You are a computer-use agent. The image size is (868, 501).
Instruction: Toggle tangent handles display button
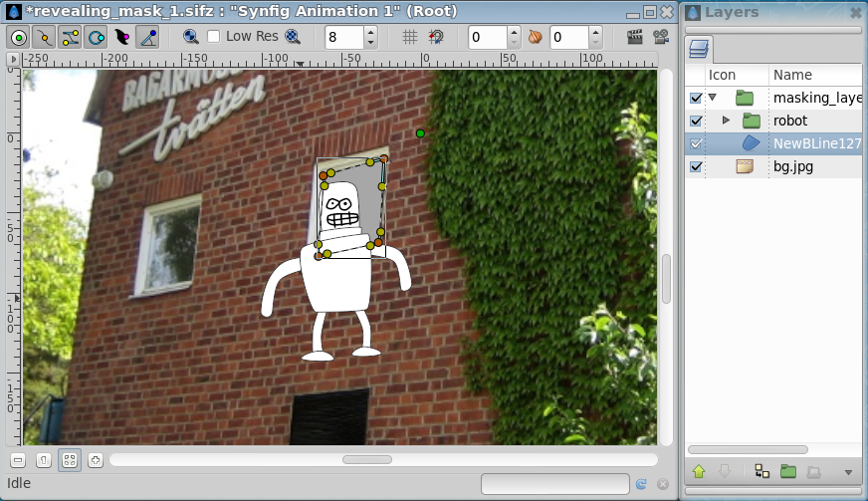pos(71,38)
